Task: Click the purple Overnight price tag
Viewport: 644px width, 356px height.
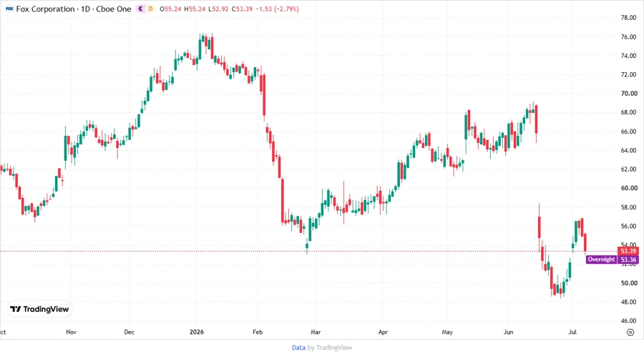Action: [x=601, y=259]
